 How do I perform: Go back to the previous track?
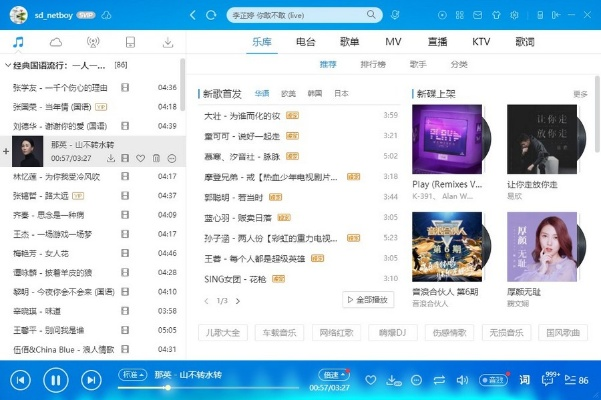click(x=20, y=380)
